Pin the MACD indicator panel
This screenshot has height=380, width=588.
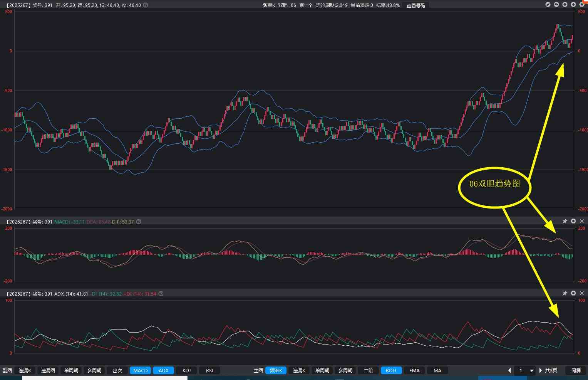pyautogui.click(x=565, y=221)
